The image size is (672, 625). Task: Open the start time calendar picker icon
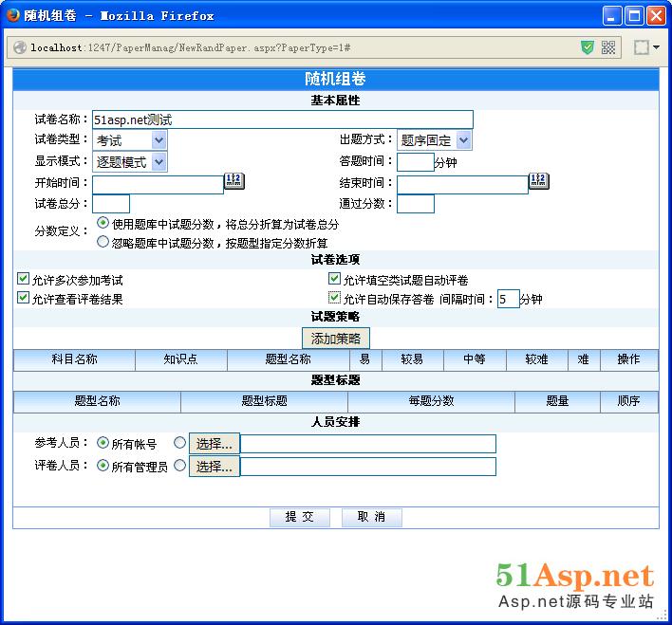(x=234, y=181)
